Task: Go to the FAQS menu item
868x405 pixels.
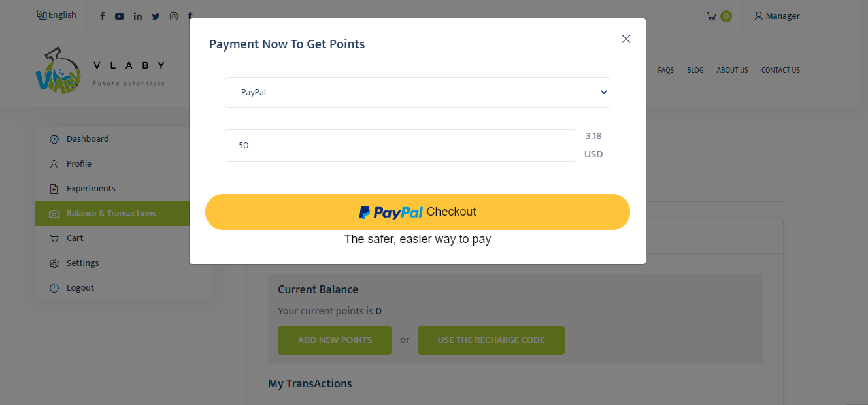Action: 665,70
